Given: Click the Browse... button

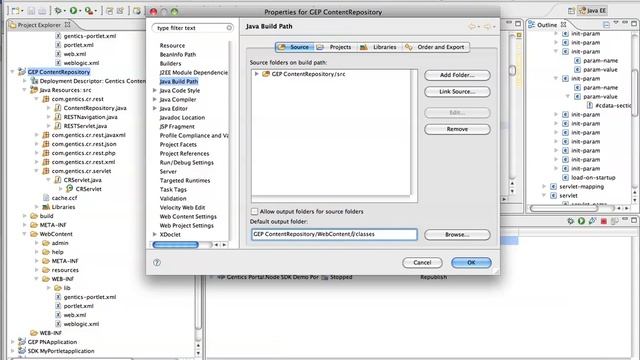Looking at the screenshot, I should click(457, 235).
